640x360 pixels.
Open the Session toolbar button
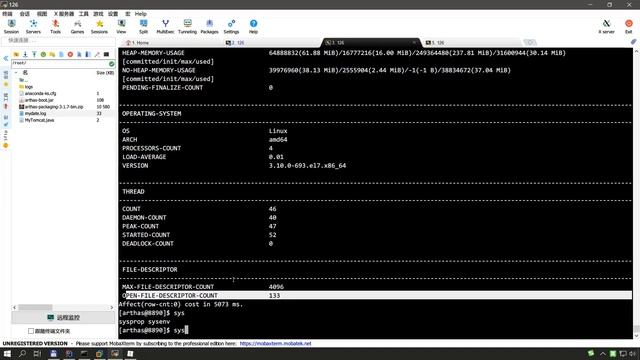[x=11, y=27]
